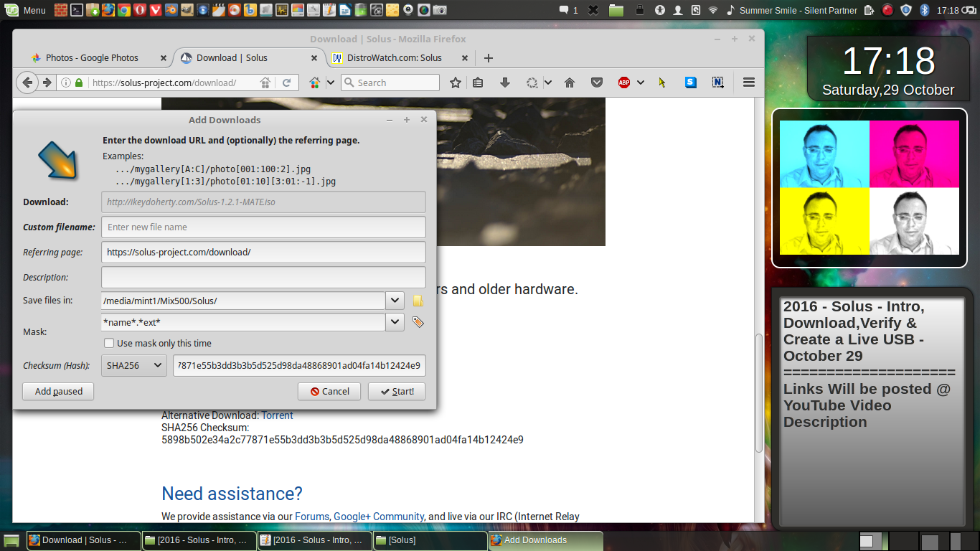Focus 'Download | Solus' in the taskbar

(x=83, y=540)
